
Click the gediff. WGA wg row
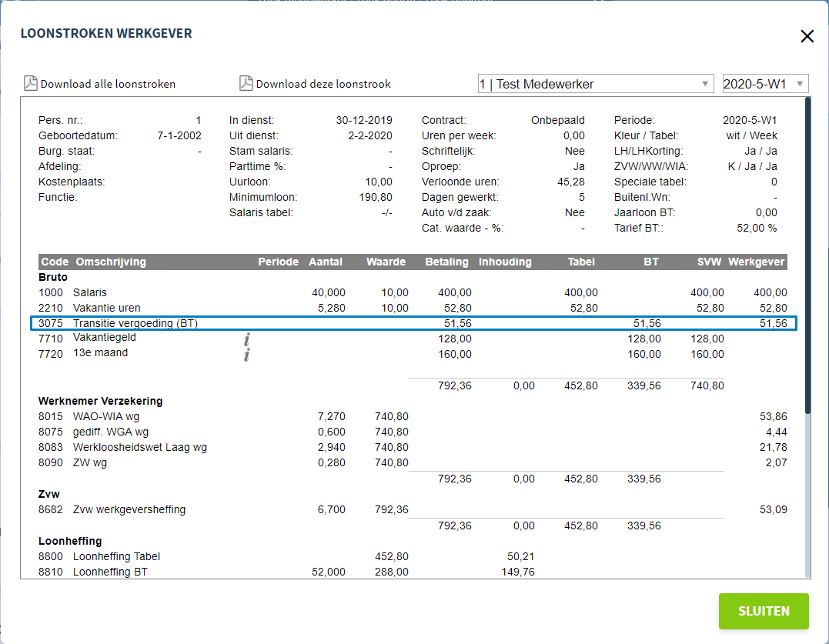pyautogui.click(x=413, y=432)
